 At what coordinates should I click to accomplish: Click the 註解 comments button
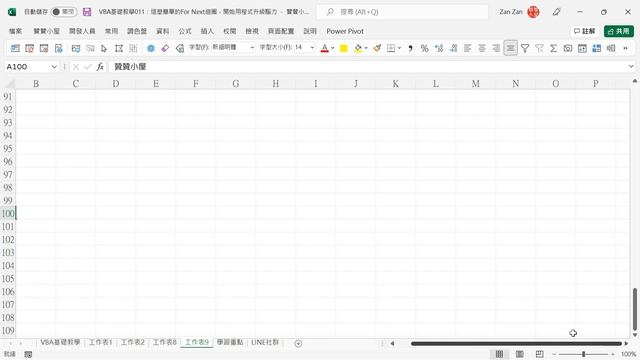584,31
